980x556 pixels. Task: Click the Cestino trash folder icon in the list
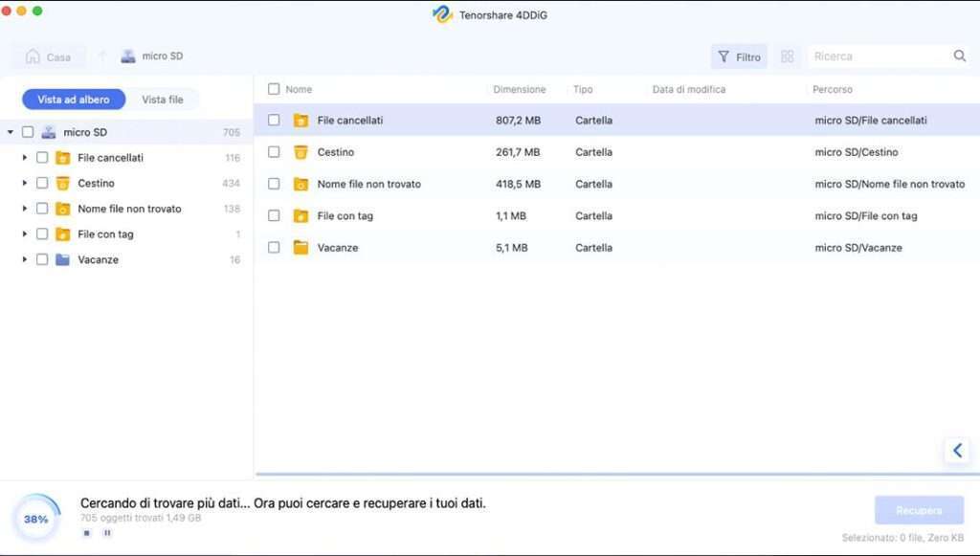(301, 152)
